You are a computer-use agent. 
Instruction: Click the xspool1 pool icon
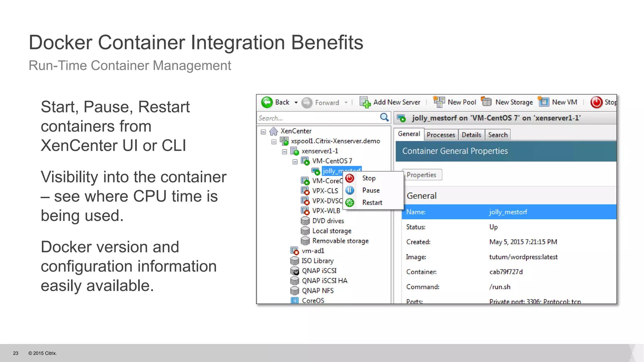coord(284,141)
